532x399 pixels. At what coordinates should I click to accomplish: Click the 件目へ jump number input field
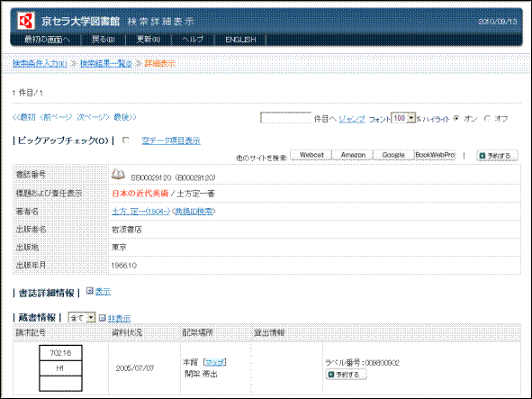click(x=285, y=117)
